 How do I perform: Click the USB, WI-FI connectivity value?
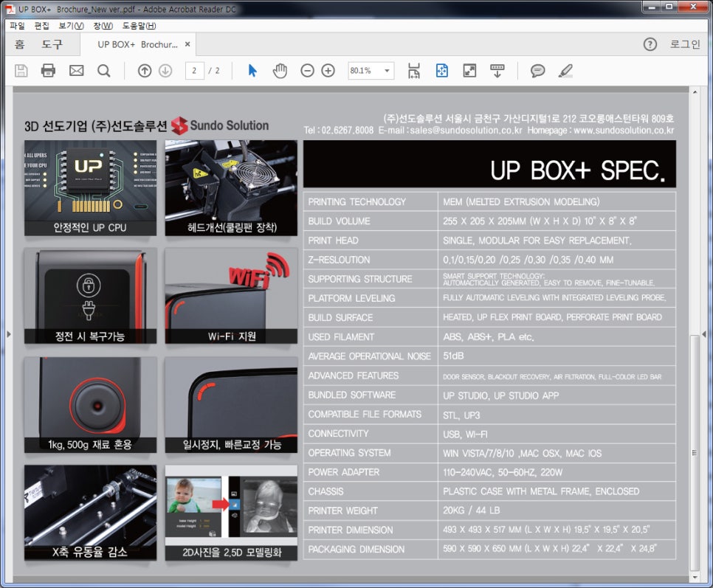(465, 435)
